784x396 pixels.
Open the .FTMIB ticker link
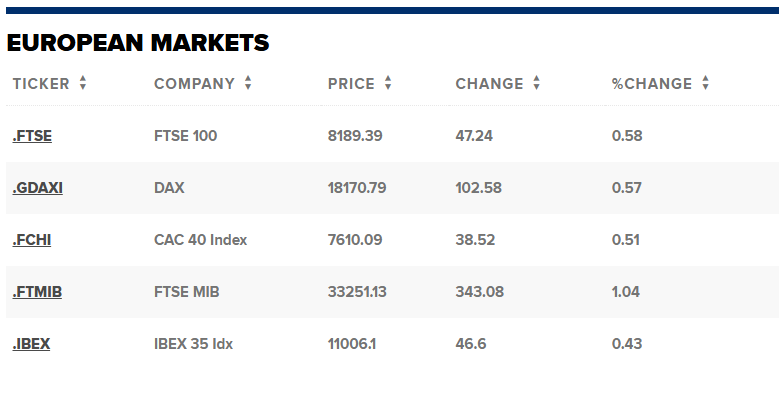pyautogui.click(x=37, y=292)
